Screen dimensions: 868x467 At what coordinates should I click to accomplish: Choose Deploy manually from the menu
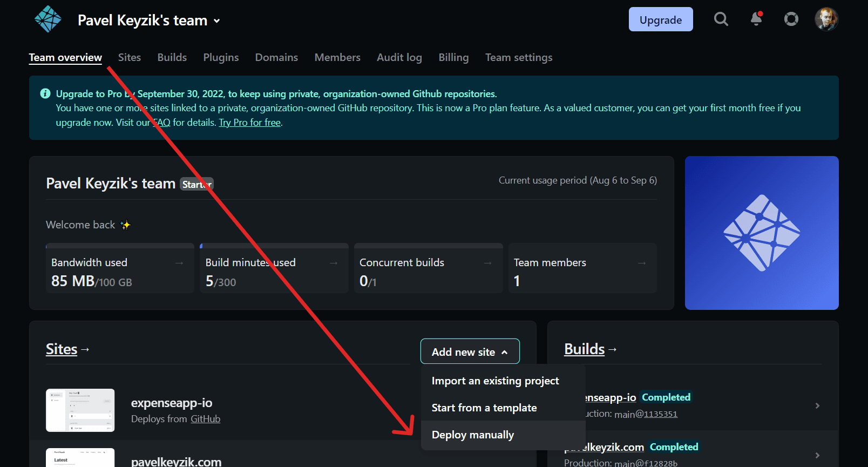[503, 435]
